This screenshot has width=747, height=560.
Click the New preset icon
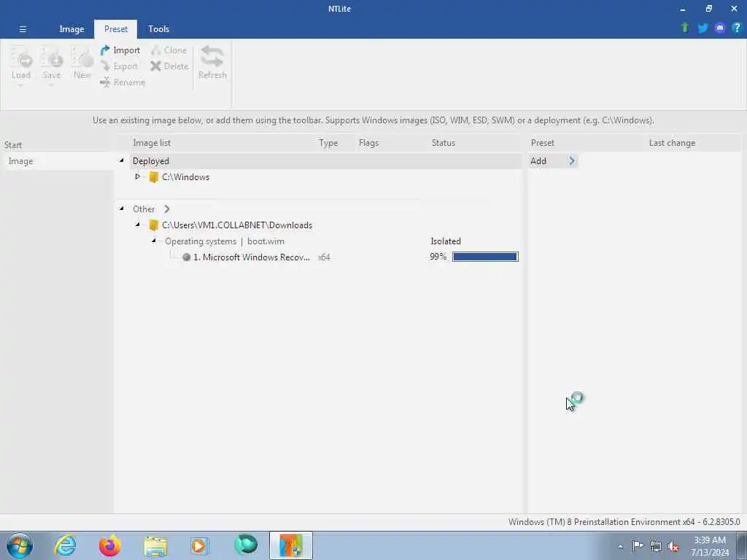[82, 58]
